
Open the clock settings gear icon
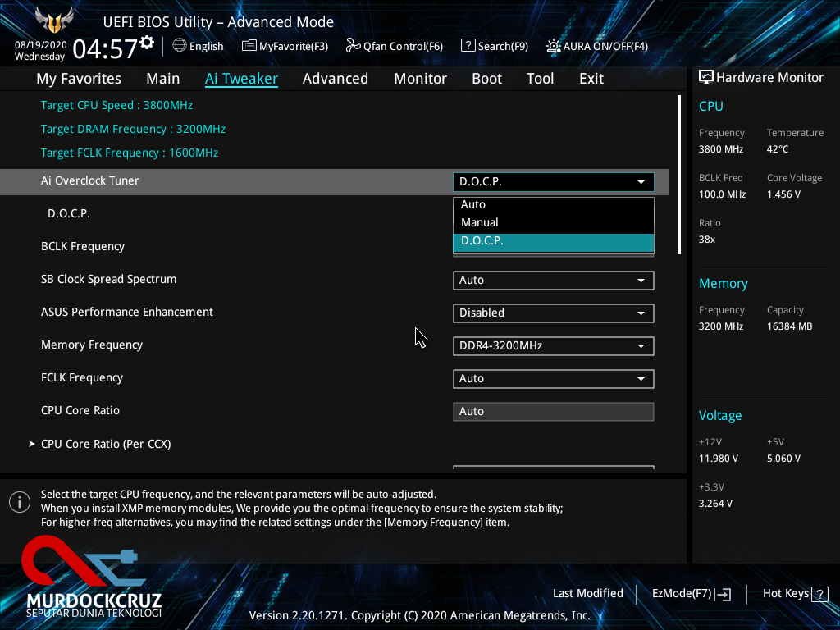pyautogui.click(x=147, y=43)
